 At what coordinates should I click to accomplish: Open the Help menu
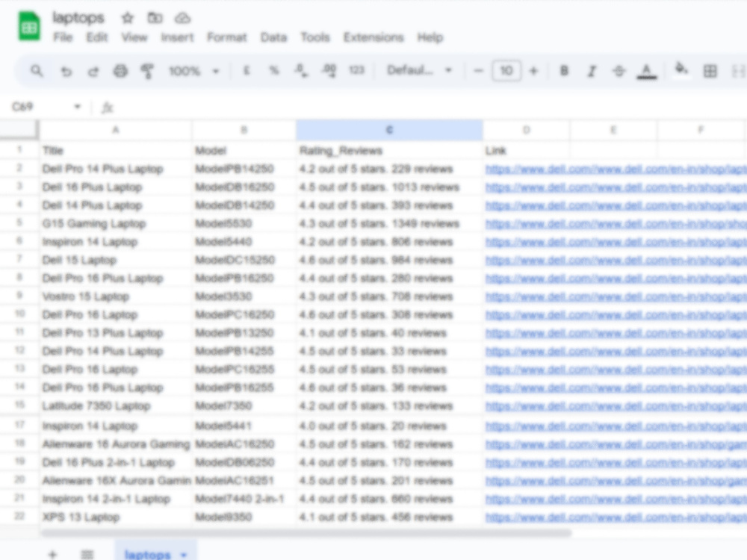click(430, 37)
